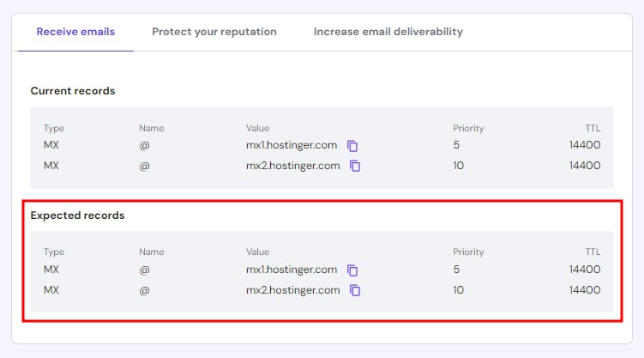Click Value column header in Current records
The height and width of the screenshot is (358, 644).
pyautogui.click(x=258, y=128)
